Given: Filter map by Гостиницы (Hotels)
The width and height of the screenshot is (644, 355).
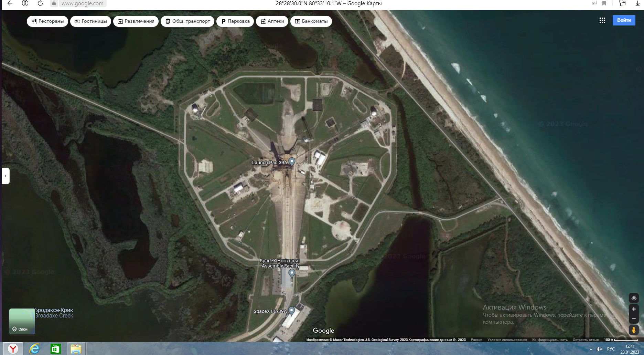Looking at the screenshot, I should [x=90, y=21].
